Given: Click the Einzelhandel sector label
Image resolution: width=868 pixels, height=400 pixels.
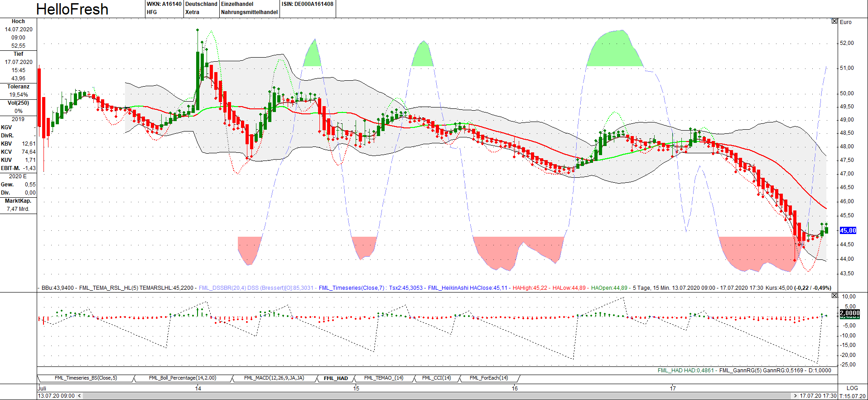Looking at the screenshot, I should pos(237,4).
